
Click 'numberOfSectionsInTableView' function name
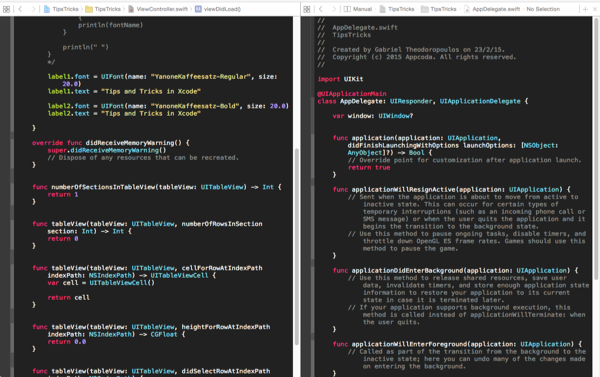[104, 187]
